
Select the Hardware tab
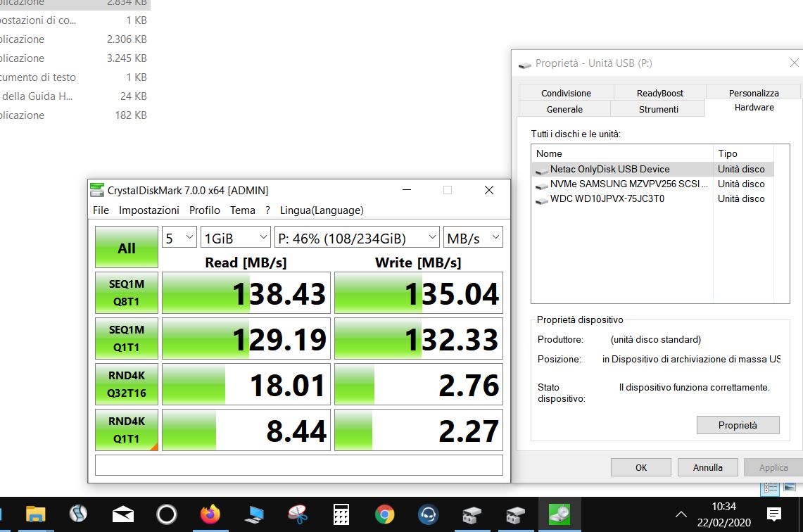[x=754, y=108]
